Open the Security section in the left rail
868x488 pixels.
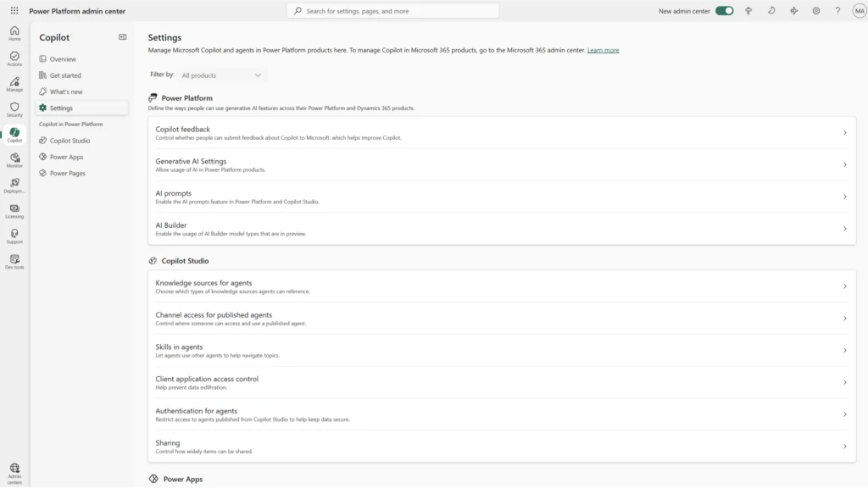(14, 108)
